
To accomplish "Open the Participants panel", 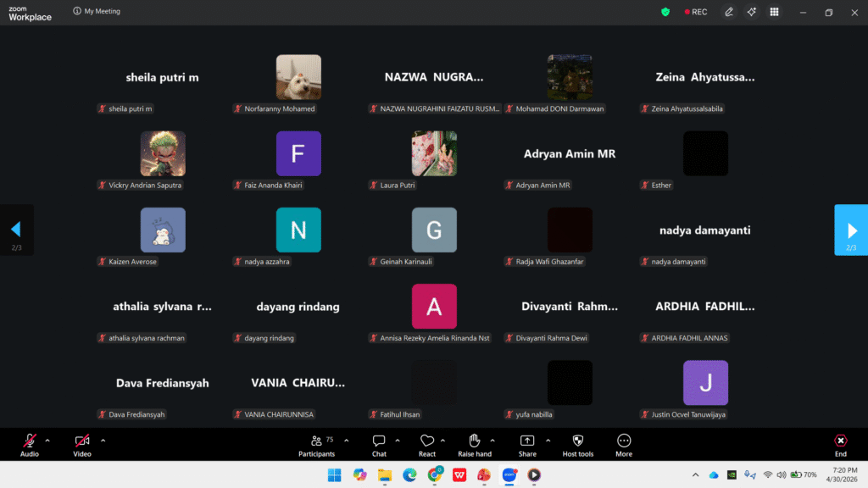I will pos(317,445).
